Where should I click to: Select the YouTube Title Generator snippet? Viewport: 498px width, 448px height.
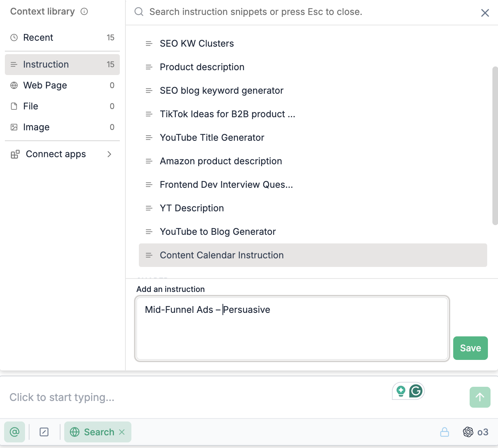pos(313,138)
